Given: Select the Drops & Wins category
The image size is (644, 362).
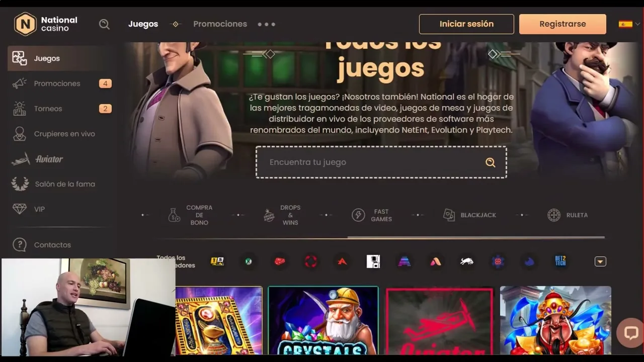Looking at the screenshot, I should [282, 215].
